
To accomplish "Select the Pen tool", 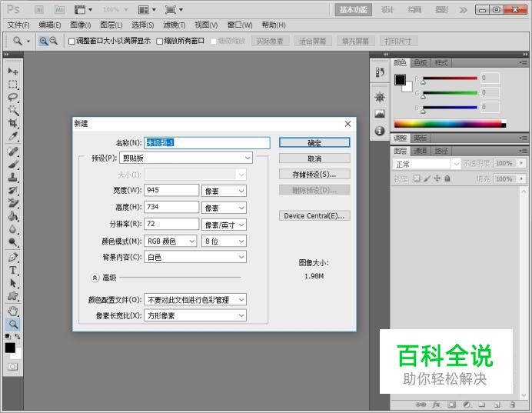I will click(13, 257).
